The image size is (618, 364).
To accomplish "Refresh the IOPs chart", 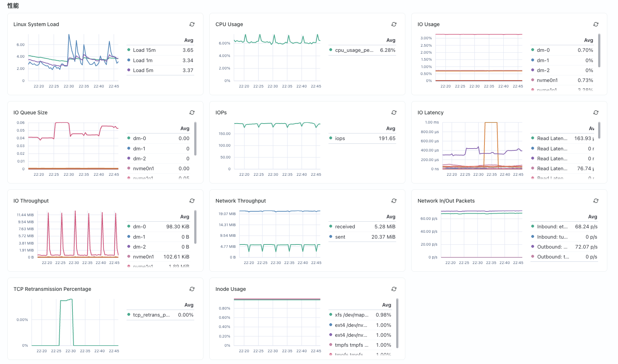I will coord(394,113).
